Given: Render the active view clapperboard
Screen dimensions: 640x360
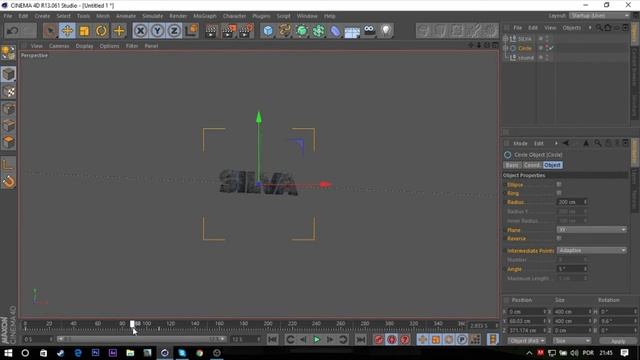Looking at the screenshot, I should click(x=211, y=31).
